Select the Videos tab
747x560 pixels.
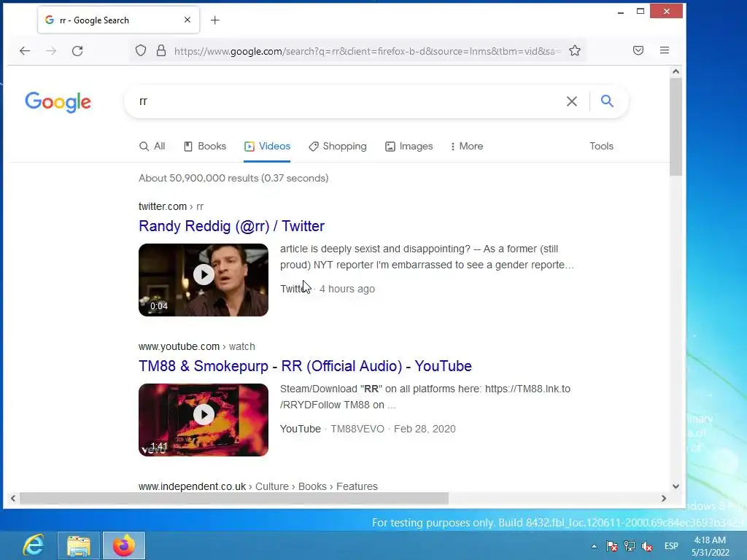click(x=267, y=146)
